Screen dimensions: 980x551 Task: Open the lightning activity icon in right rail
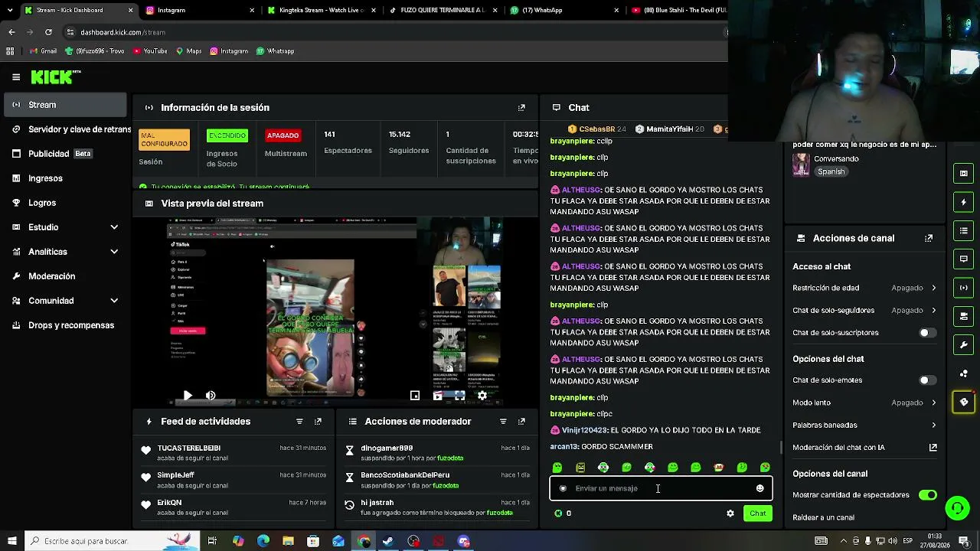964,202
